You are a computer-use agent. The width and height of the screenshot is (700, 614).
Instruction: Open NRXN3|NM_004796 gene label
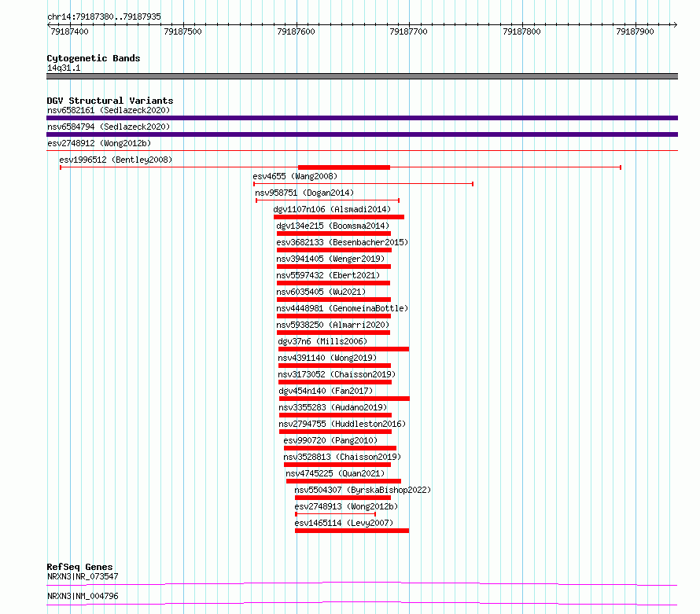pyautogui.click(x=83, y=596)
